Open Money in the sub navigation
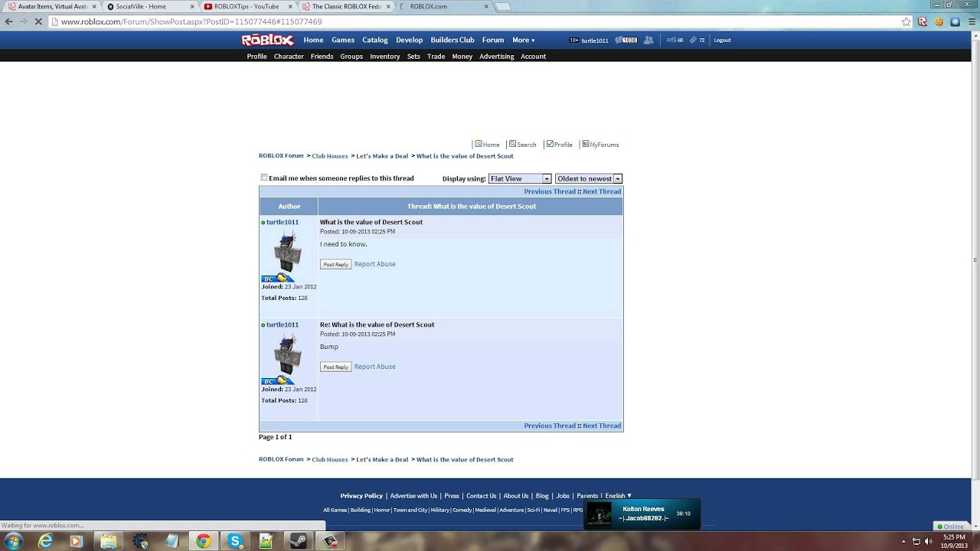Viewport: 980px width, 551px height. 462,57
